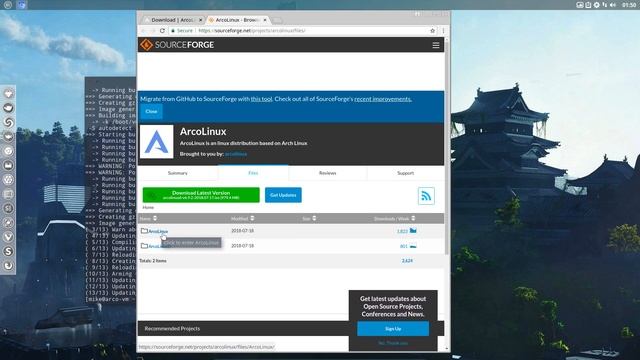Click the second top-left panel icon
Screen dimensions: 640x360
(22, 5)
